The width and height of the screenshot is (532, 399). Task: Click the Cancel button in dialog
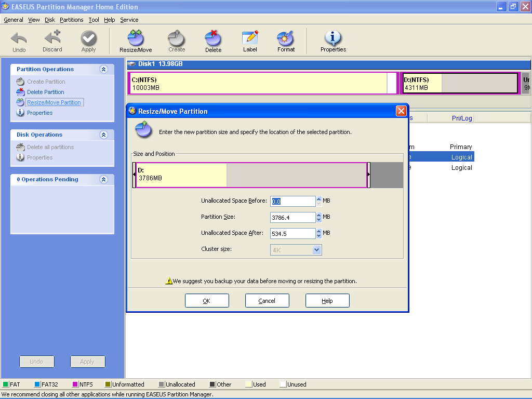coord(267,301)
